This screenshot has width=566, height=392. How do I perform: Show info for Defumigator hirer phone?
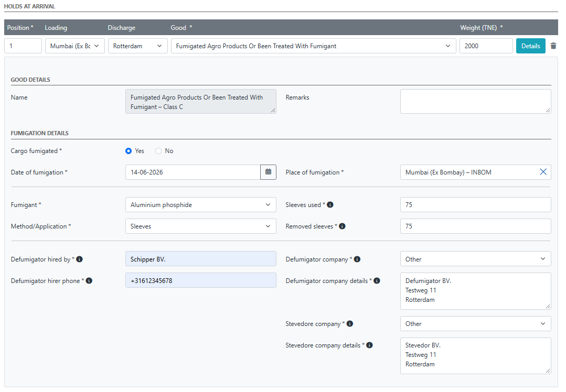pos(89,280)
